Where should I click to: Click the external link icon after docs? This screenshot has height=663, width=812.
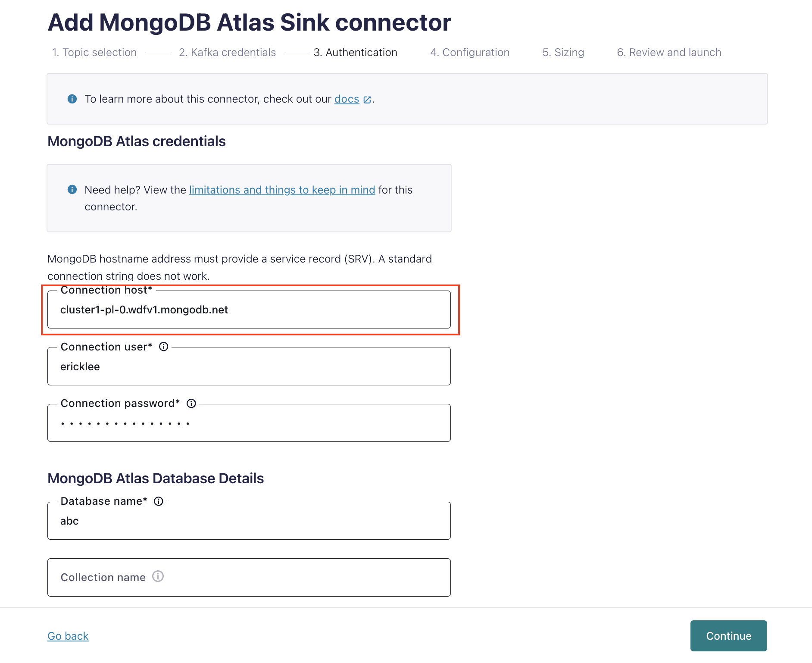point(367,99)
